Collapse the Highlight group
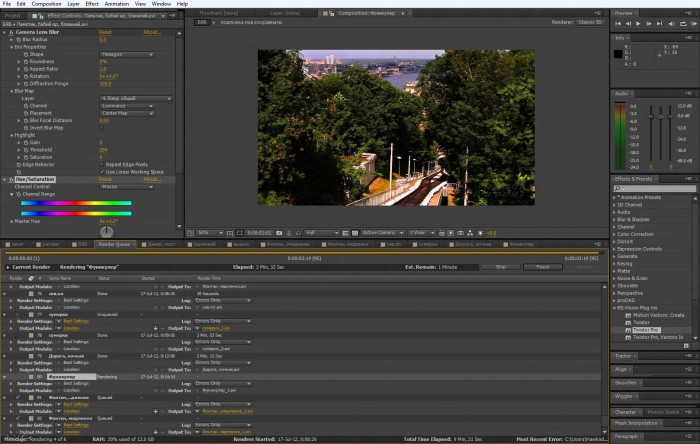 (x=12, y=135)
